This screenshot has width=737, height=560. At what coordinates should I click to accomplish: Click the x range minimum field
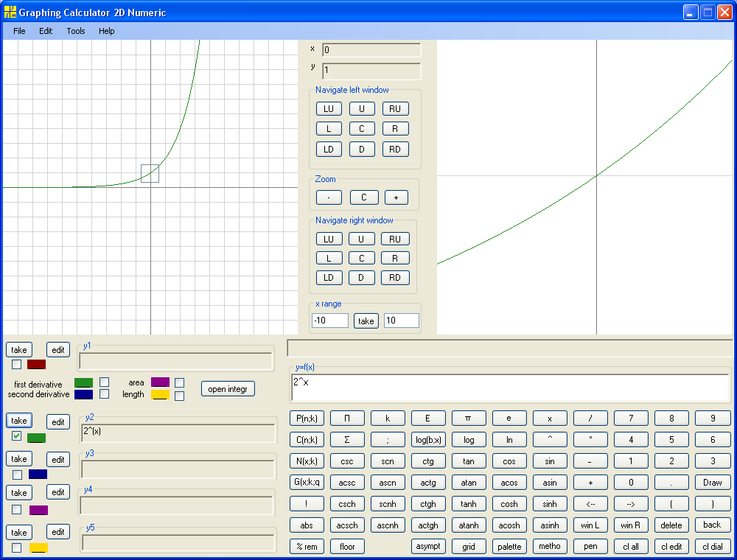[330, 321]
